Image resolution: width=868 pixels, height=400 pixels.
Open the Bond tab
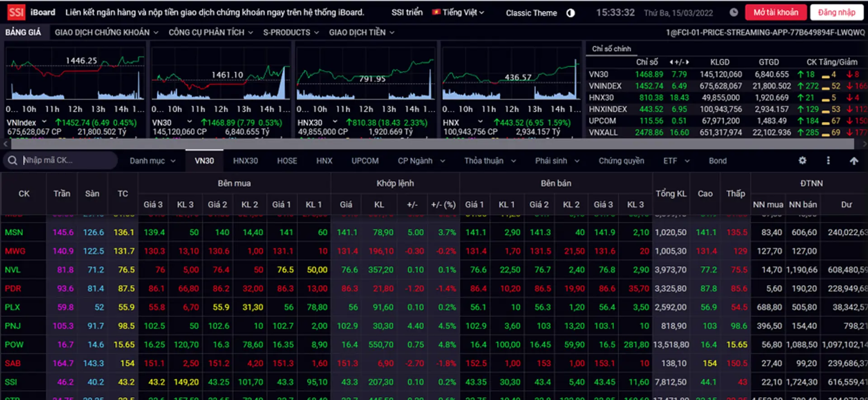tap(717, 161)
